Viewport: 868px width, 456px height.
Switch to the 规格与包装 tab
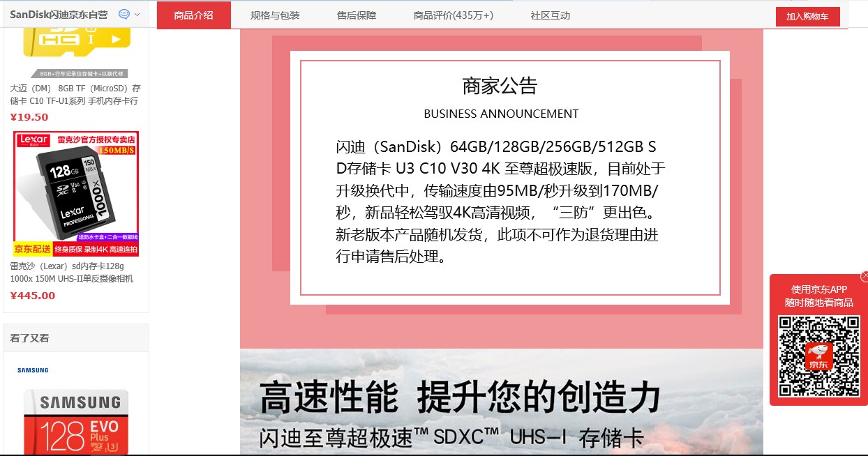pos(274,14)
